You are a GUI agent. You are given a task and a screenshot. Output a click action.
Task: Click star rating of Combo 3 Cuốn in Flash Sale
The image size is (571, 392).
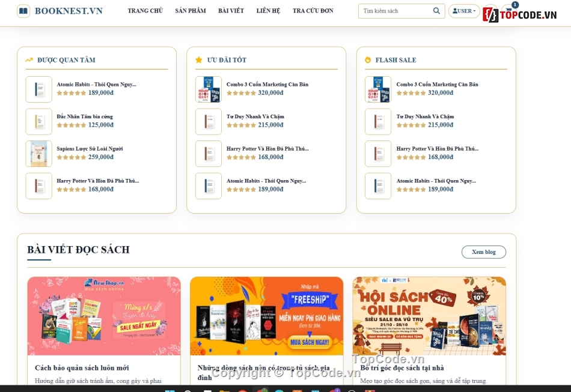click(x=411, y=92)
